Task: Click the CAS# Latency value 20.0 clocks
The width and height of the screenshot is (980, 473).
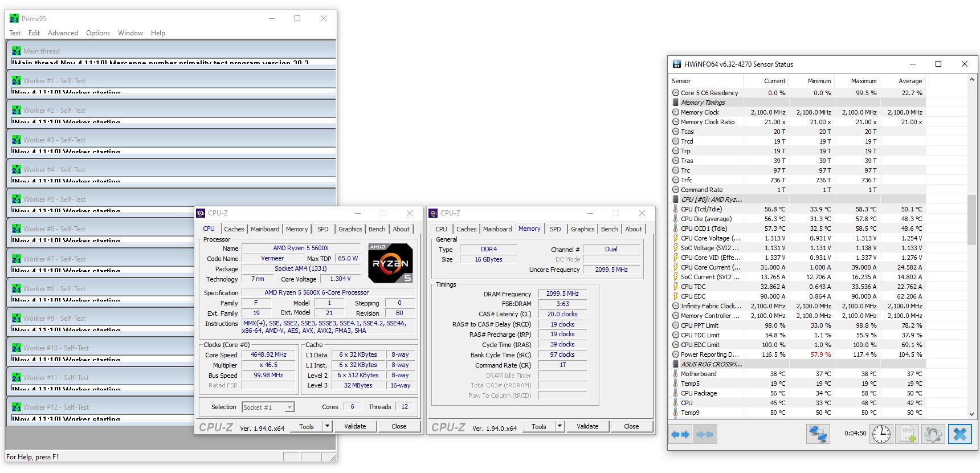Action: 562,314
